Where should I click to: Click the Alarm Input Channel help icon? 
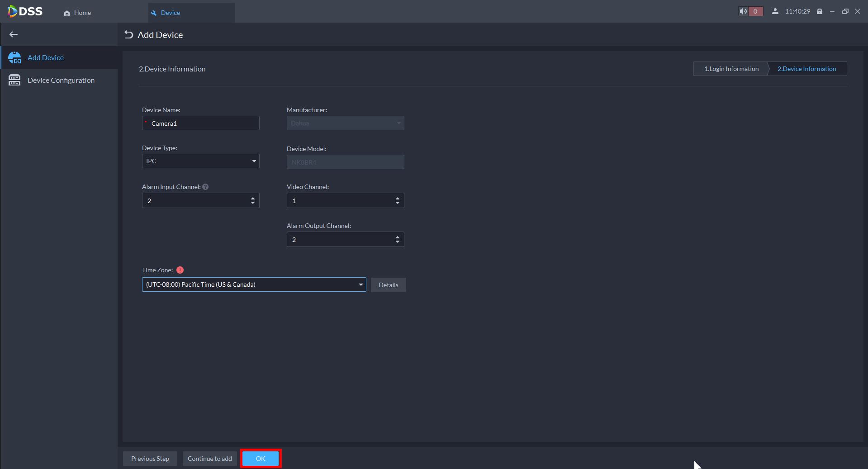[x=205, y=187]
